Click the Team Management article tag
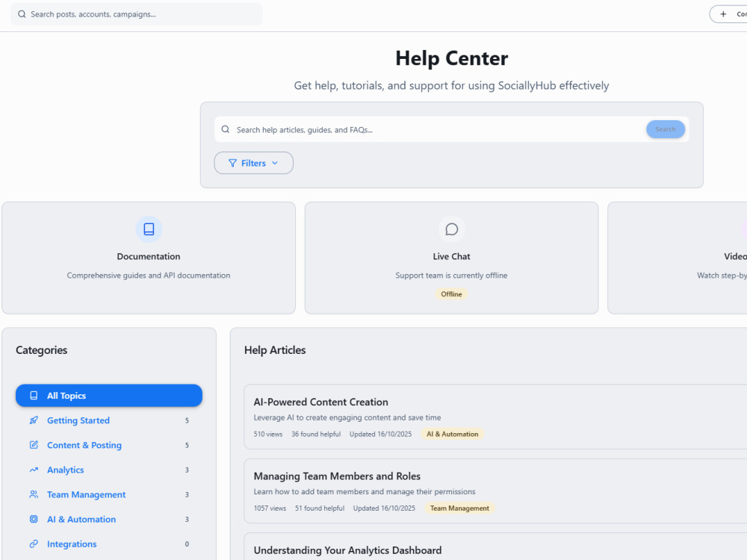This screenshot has height=560, width=747. [459, 508]
